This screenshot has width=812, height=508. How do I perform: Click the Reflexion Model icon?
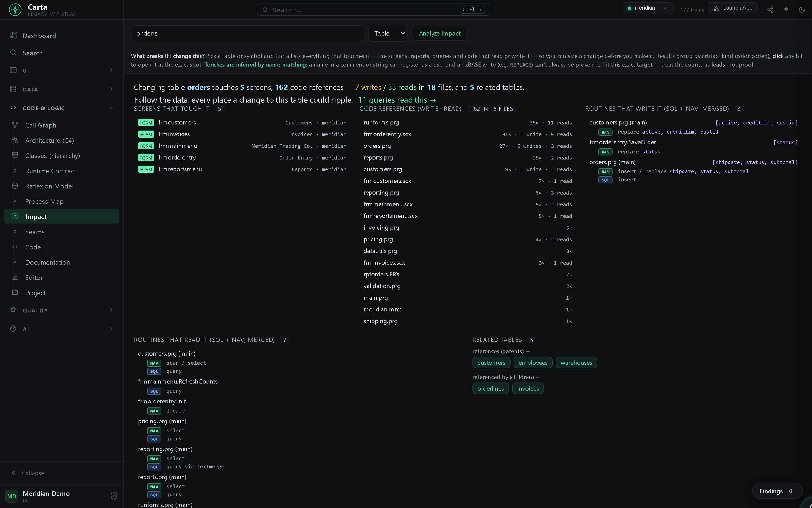15,186
